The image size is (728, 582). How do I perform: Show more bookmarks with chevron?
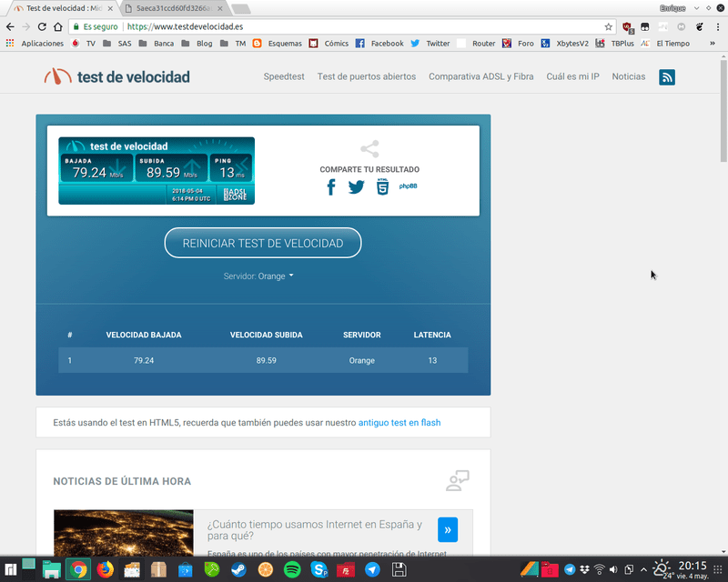(x=713, y=43)
